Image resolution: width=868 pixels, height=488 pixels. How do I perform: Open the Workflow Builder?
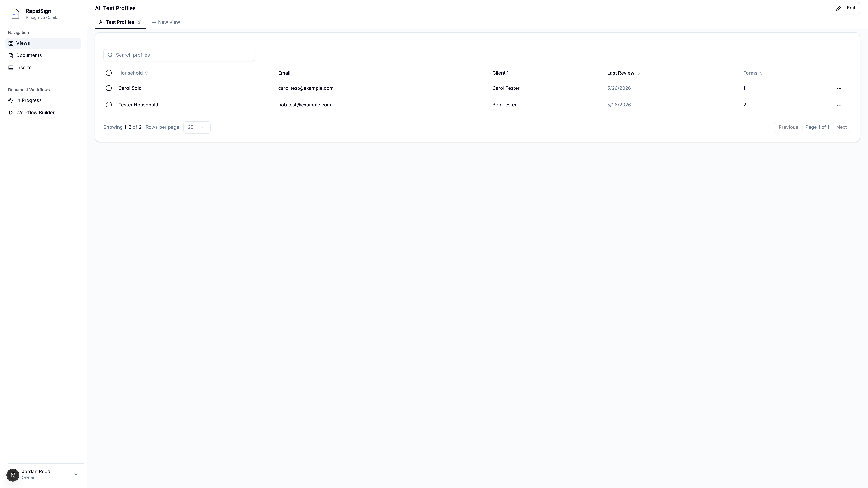43,113
